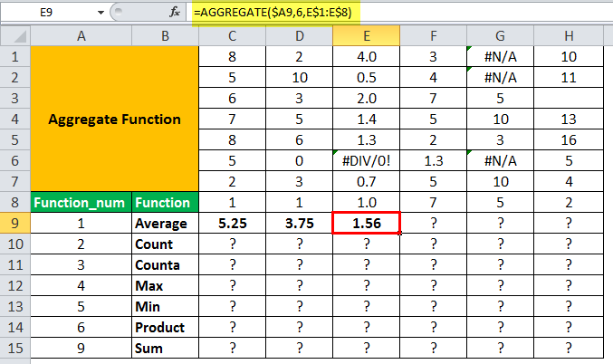Select row 9 header
This screenshot has height=364, width=613.
[15, 224]
